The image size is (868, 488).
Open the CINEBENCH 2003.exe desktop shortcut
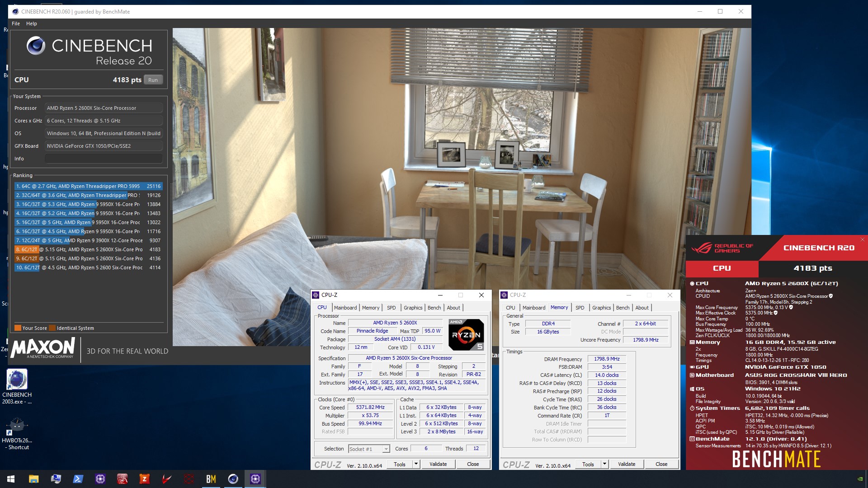click(x=17, y=386)
